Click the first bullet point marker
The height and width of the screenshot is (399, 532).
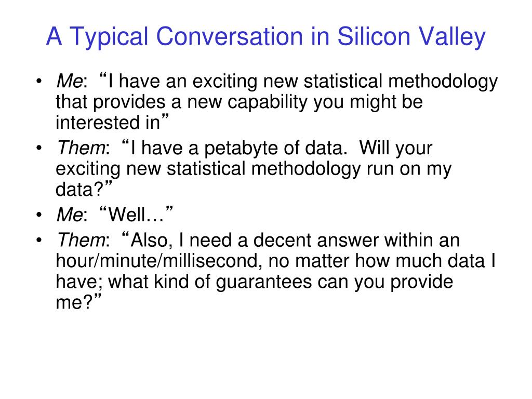coord(39,82)
